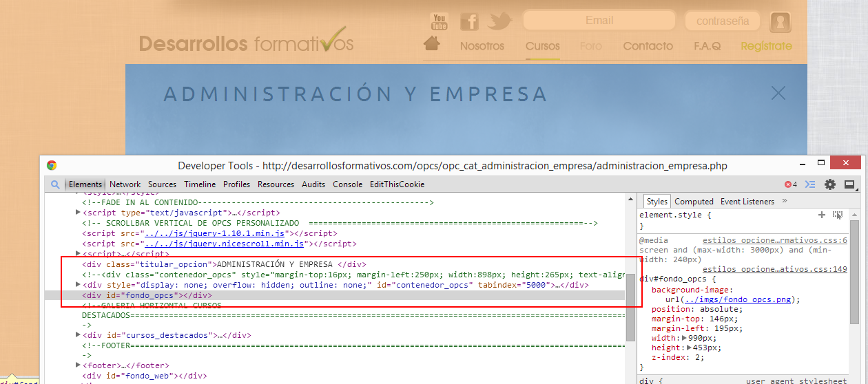Switch to the Elements panel
This screenshot has width=868, height=384.
coord(85,184)
